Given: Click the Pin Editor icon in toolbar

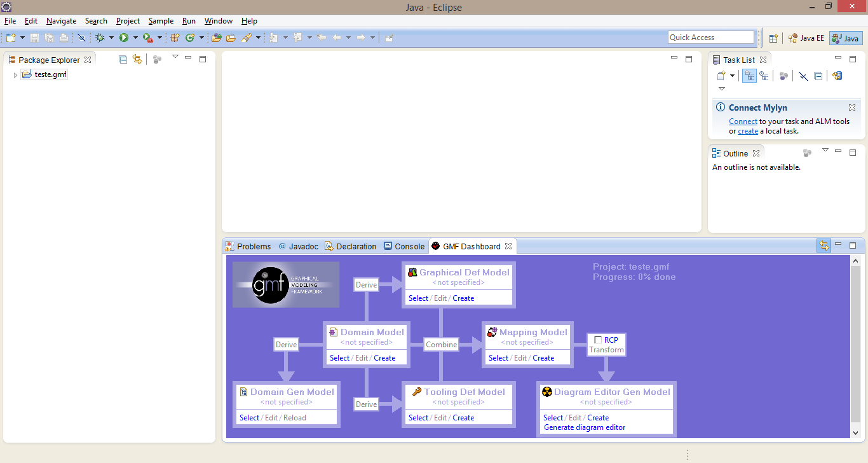Looking at the screenshot, I should coord(389,38).
